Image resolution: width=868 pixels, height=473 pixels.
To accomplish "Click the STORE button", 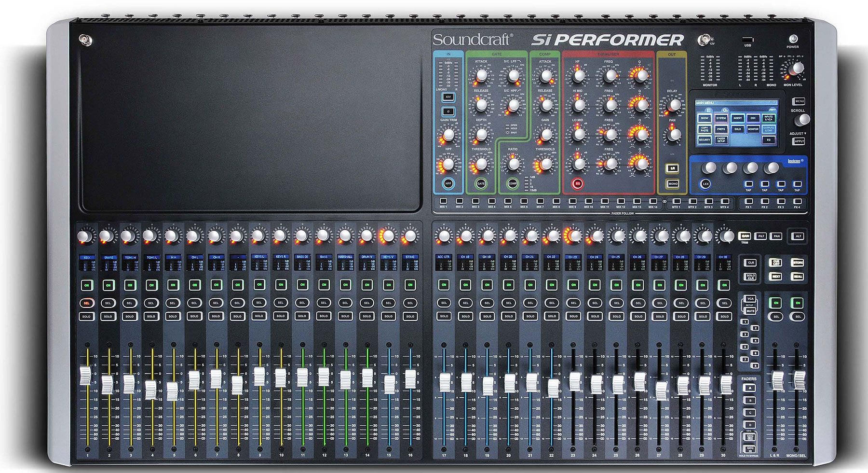I will pyautogui.click(x=798, y=263).
